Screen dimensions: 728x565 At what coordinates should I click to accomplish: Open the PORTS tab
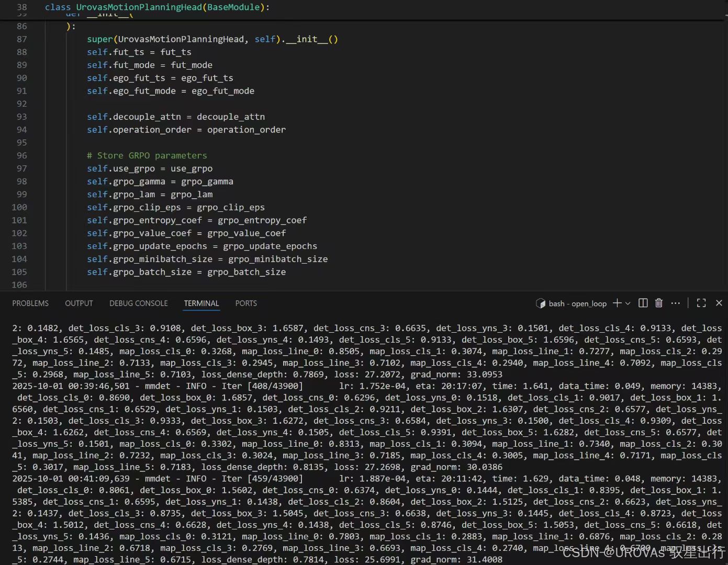click(x=246, y=303)
